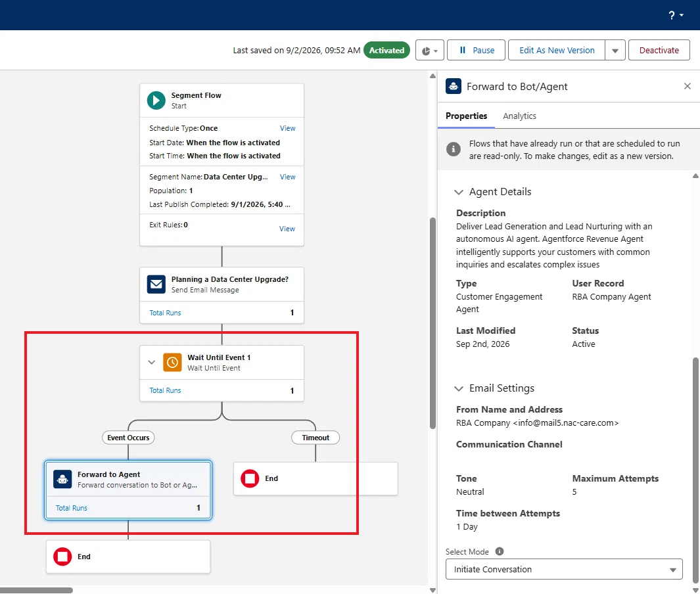Image resolution: width=700 pixels, height=594 pixels.
Task: Click the Segment Flow start play icon
Action: (156, 101)
